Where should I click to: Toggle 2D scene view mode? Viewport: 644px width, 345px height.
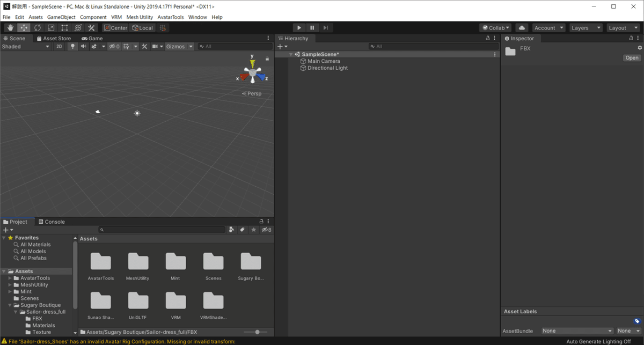coord(59,47)
